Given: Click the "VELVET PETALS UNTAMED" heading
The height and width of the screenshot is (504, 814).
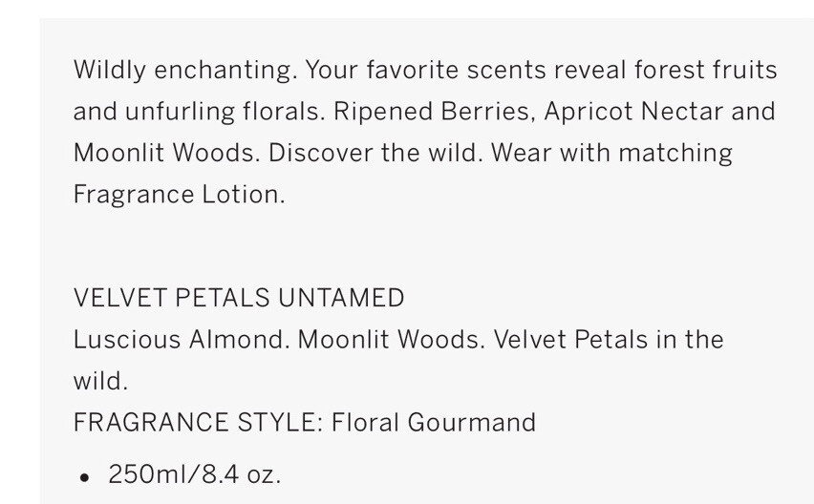Looking at the screenshot, I should pyautogui.click(x=239, y=298).
